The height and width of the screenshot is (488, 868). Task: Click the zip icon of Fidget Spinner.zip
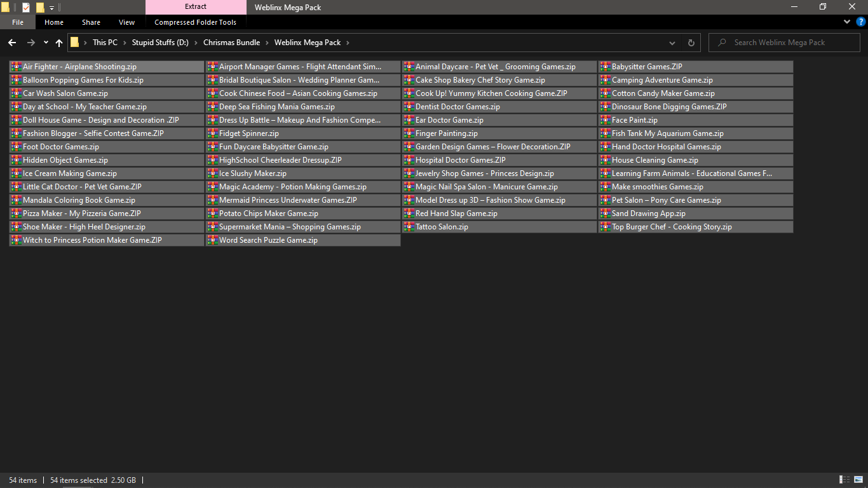pyautogui.click(x=212, y=133)
